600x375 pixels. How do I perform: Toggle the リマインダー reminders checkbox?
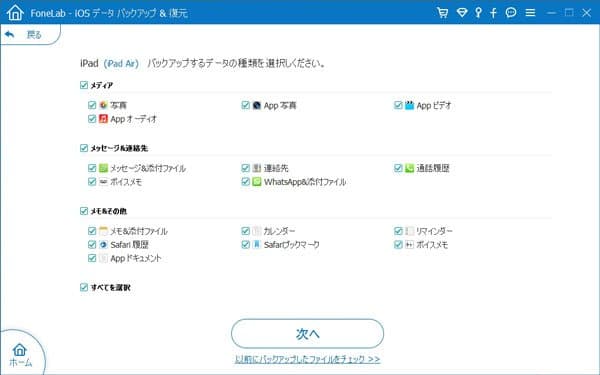point(398,231)
